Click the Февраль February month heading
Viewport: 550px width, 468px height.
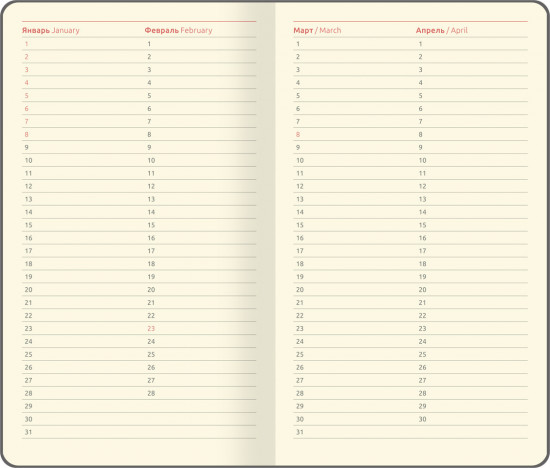coord(178,30)
